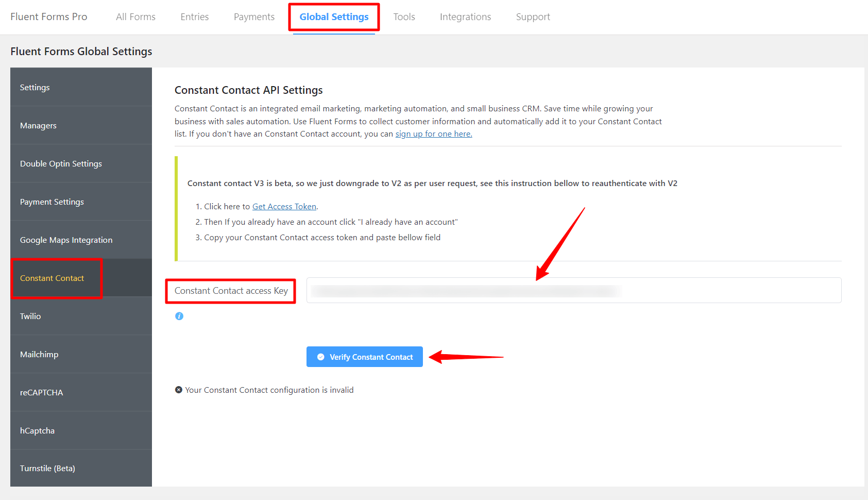Click the Verify Constant Contact button
The height and width of the screenshot is (500, 868).
coord(364,357)
